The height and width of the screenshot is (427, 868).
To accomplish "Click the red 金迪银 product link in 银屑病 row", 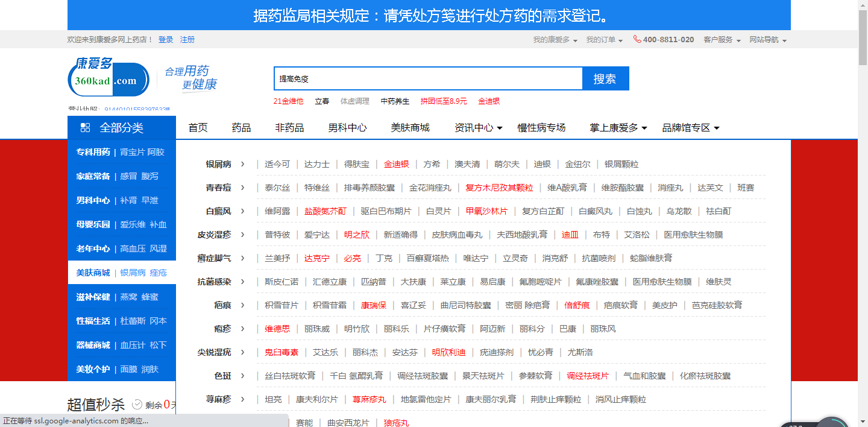I will [x=397, y=164].
